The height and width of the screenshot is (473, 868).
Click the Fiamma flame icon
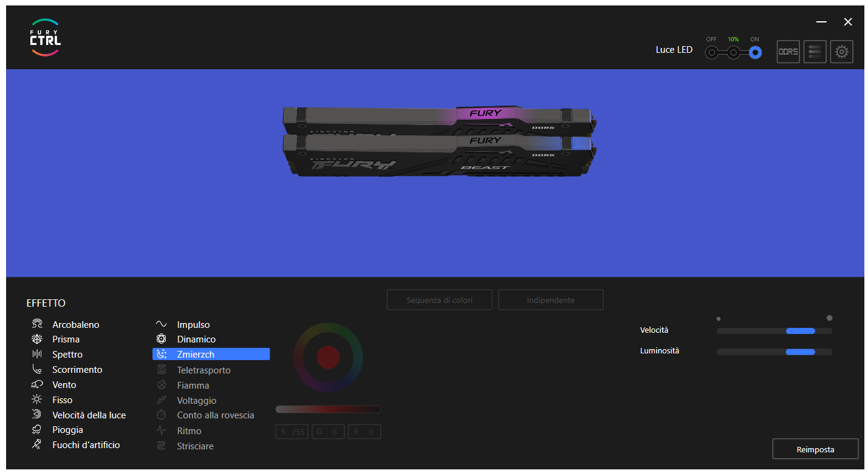[162, 385]
